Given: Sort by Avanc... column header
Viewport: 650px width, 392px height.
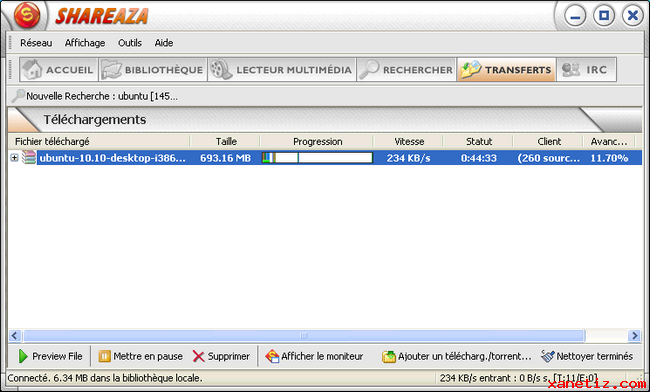Looking at the screenshot, I should [x=609, y=142].
